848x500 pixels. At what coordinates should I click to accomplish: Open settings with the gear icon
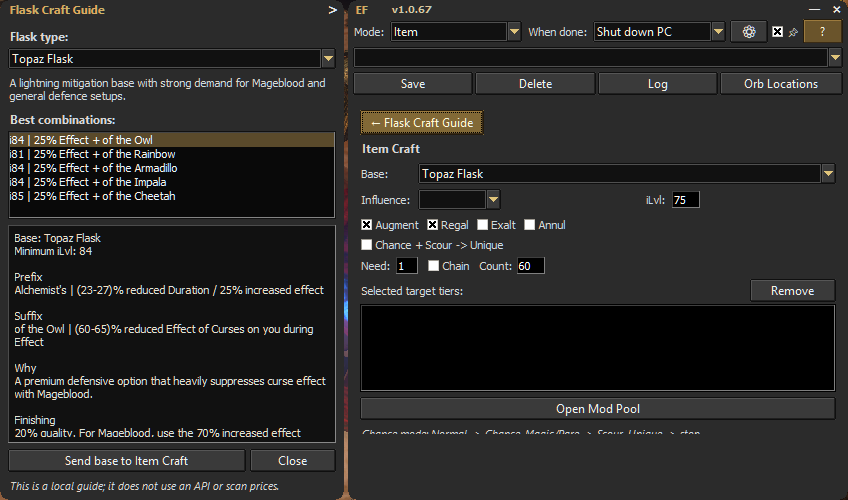click(x=748, y=32)
